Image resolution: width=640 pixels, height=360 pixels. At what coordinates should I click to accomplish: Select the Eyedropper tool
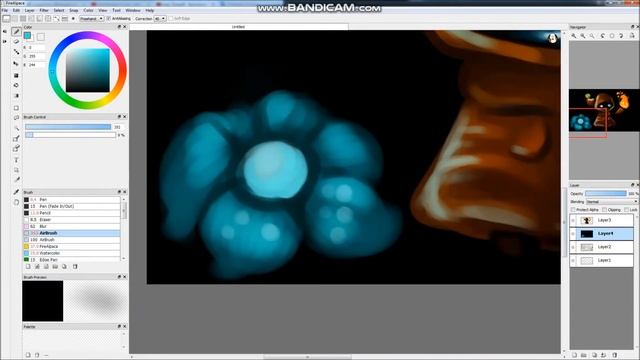coord(16,192)
